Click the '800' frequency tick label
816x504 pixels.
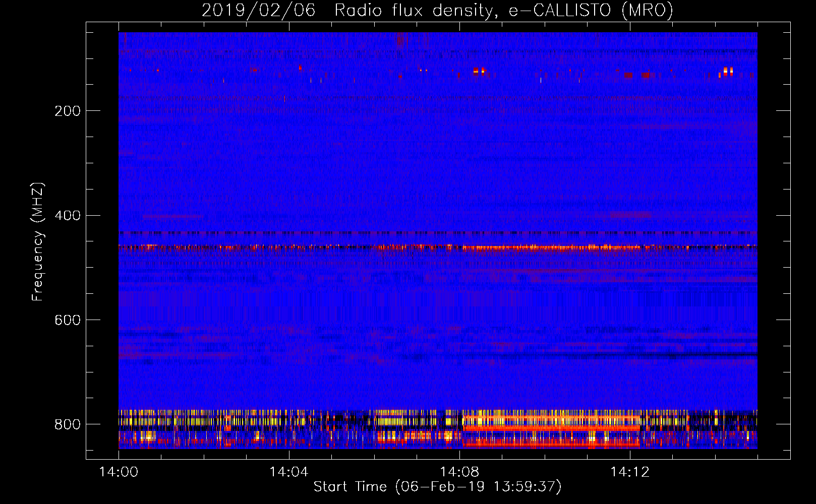(68, 425)
